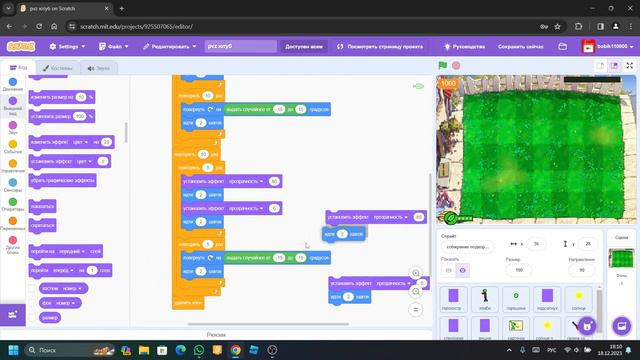
Task: Edit the sprite y coordinate field
Action: click(588, 244)
